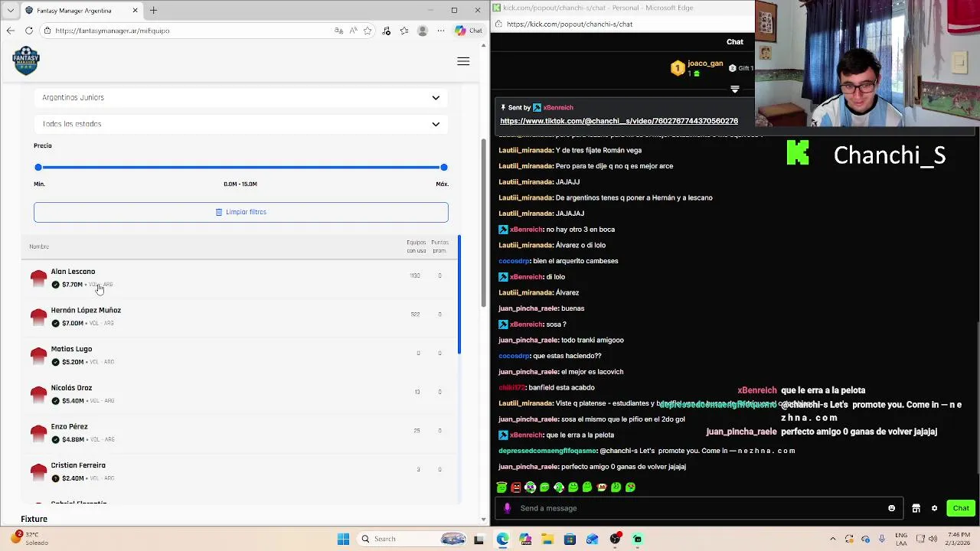Viewport: 980px width, 551px height.
Task: Click the Chat header in Kick popout
Action: point(735,41)
